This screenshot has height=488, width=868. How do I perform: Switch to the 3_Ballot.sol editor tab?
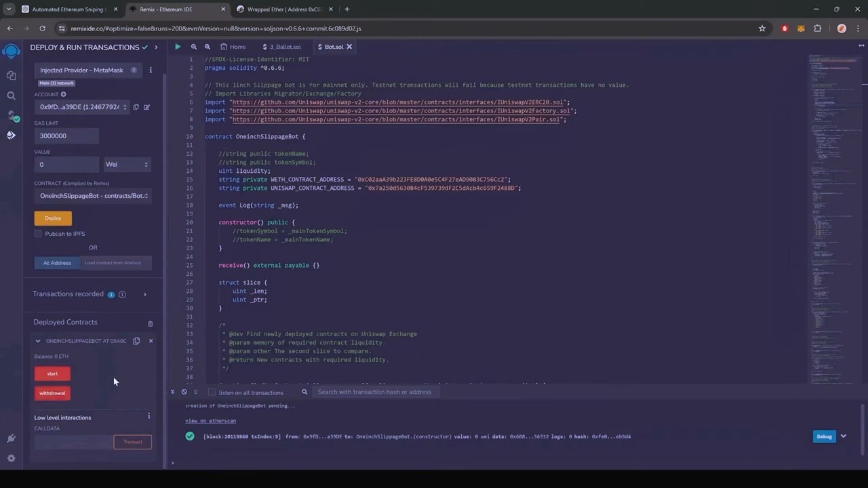(x=281, y=47)
